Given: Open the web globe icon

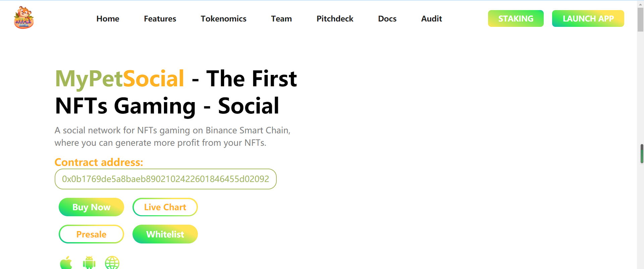Looking at the screenshot, I should [112, 263].
